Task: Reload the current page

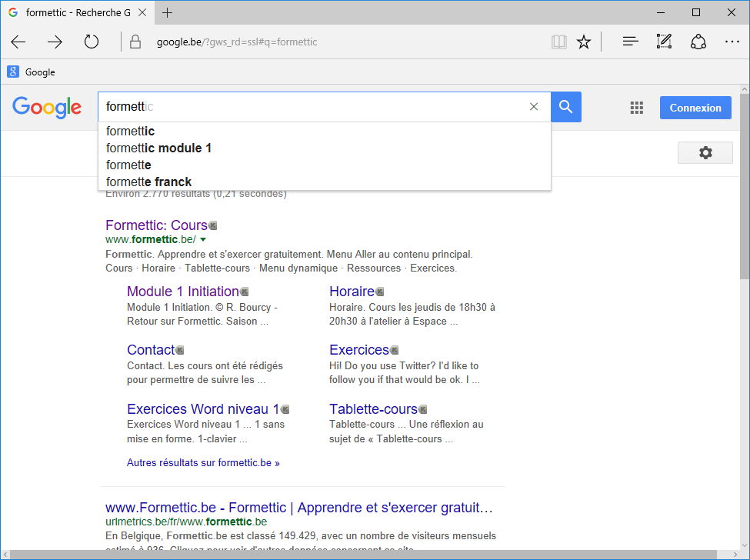Action: tap(92, 42)
